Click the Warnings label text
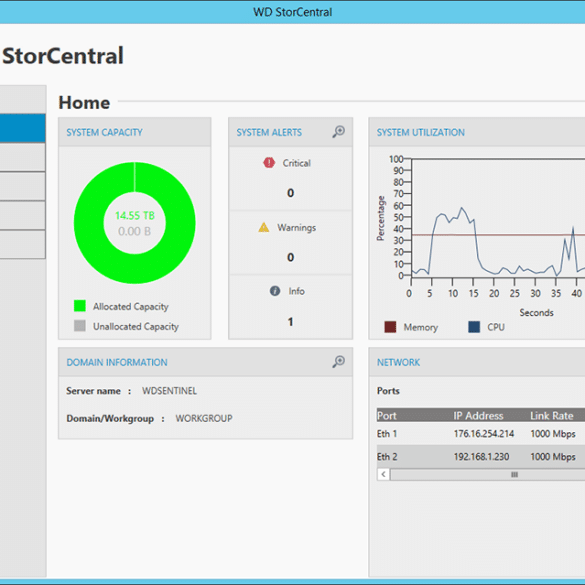The width and height of the screenshot is (585, 585). point(296,228)
